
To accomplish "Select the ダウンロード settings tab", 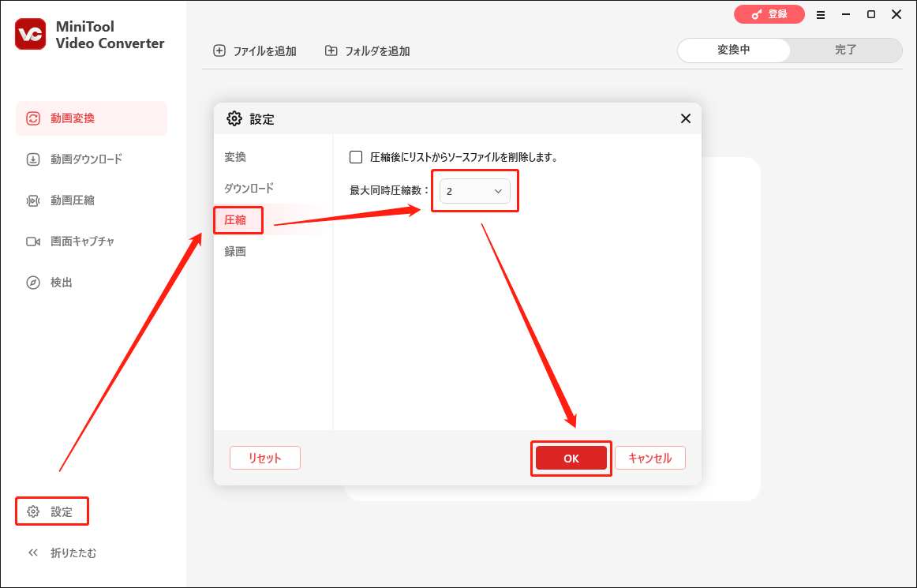I will tap(249, 189).
